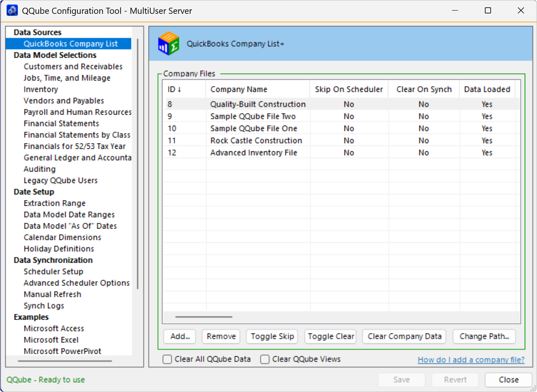The image size is (537, 392).
Task: Select the Advanced Inventory File row
Action: [x=341, y=152]
